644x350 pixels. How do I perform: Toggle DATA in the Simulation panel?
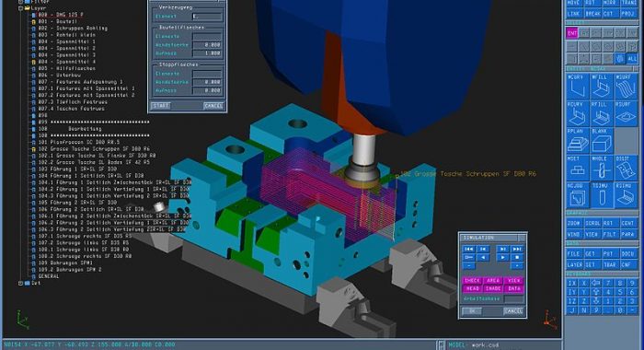pyautogui.click(x=513, y=288)
